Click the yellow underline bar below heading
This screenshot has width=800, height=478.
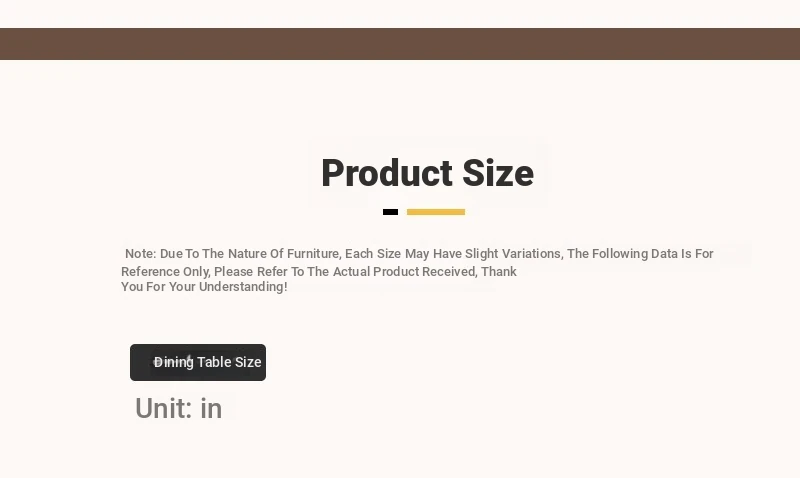(x=436, y=212)
